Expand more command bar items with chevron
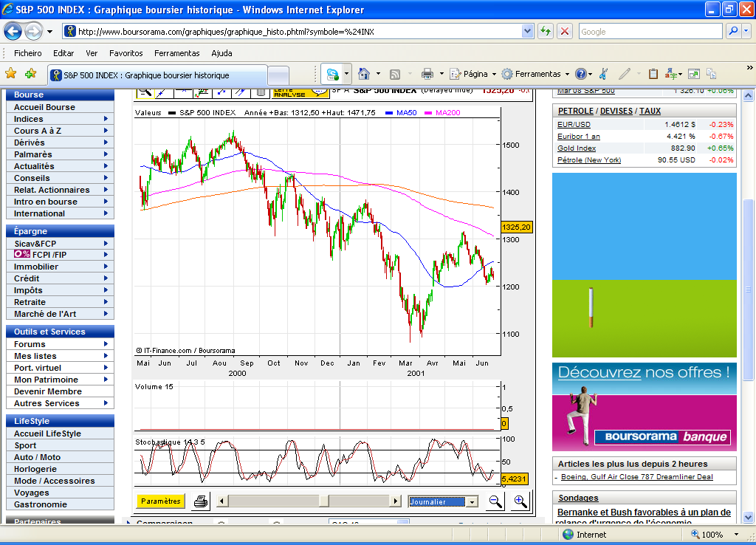 tap(750, 68)
